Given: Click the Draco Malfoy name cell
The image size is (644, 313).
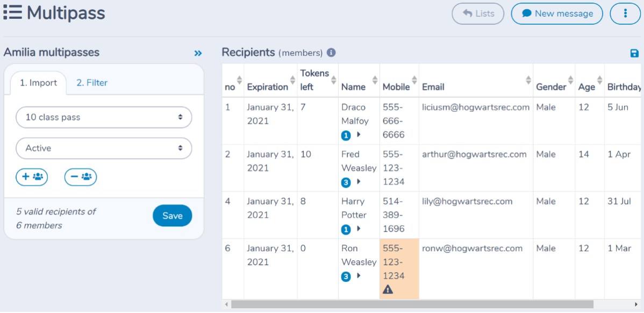Looking at the screenshot, I should (359, 121).
